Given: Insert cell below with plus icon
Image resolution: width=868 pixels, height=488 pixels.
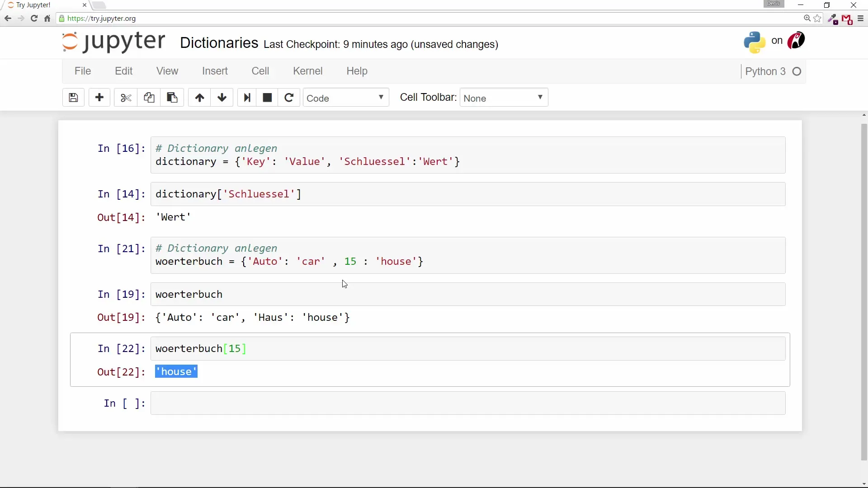Looking at the screenshot, I should pyautogui.click(x=99, y=98).
